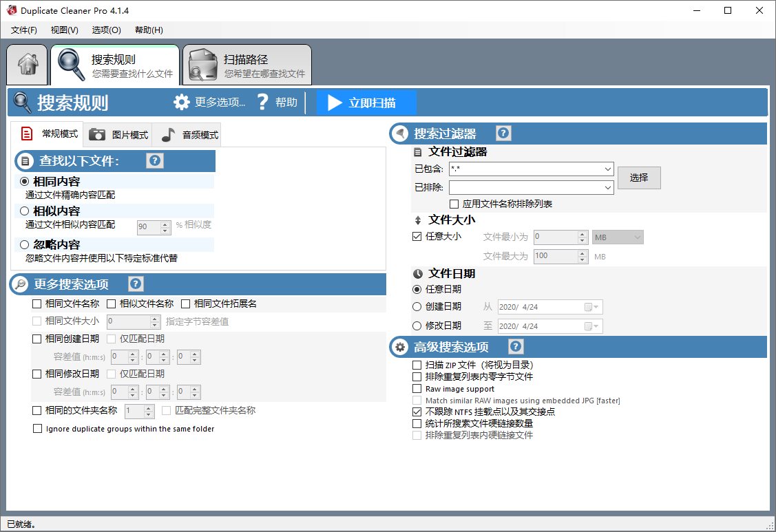This screenshot has width=776, height=532.
Task: Open the MB unit dropdown
Action: click(637, 236)
